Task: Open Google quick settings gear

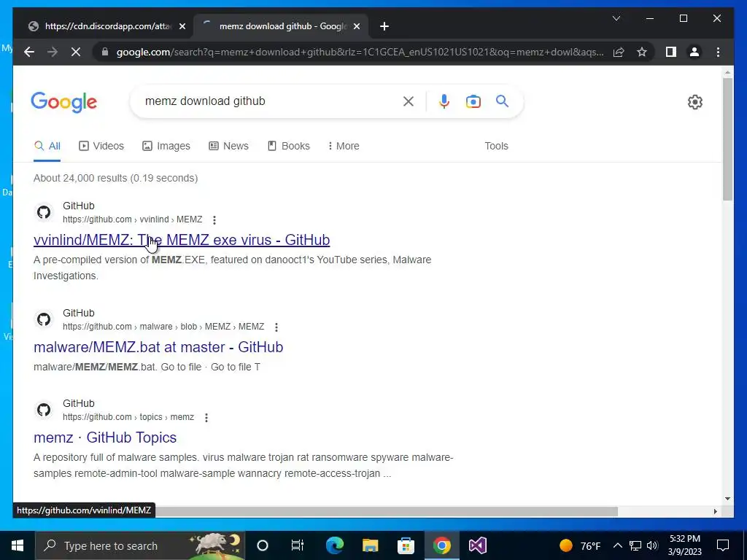Action: (695, 101)
